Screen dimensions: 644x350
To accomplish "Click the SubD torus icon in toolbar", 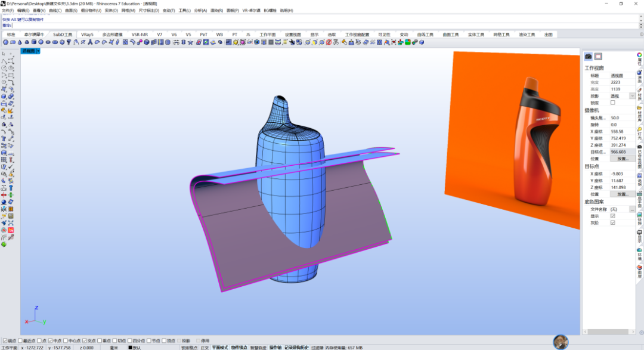I will [x=55, y=42].
